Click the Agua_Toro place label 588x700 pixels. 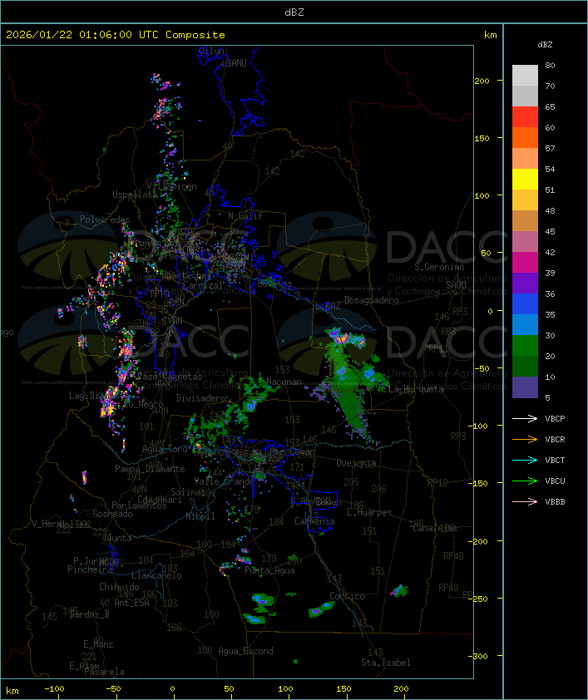(x=165, y=449)
